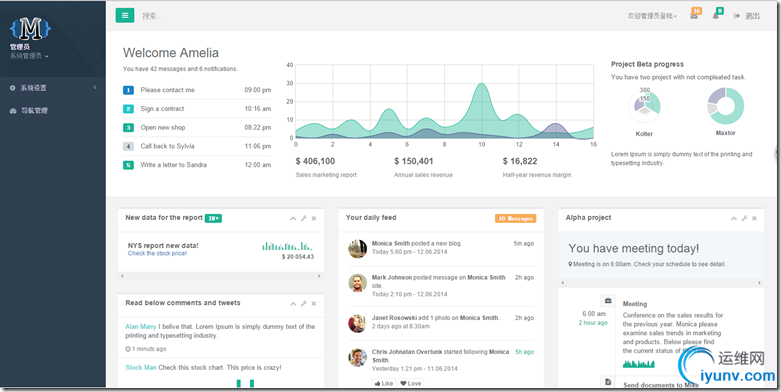Click Monica Smith's avatar in daily feed
781x392 pixels.
(358, 249)
